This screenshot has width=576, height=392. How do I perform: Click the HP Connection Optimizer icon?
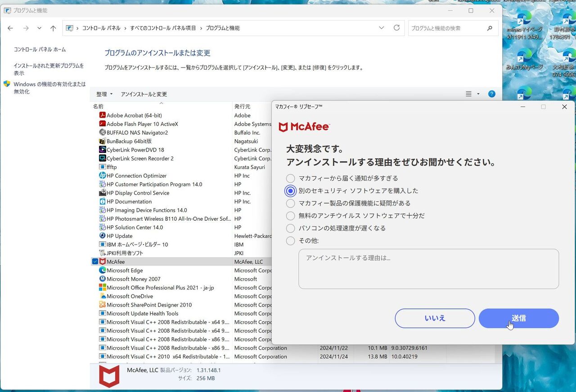103,176
